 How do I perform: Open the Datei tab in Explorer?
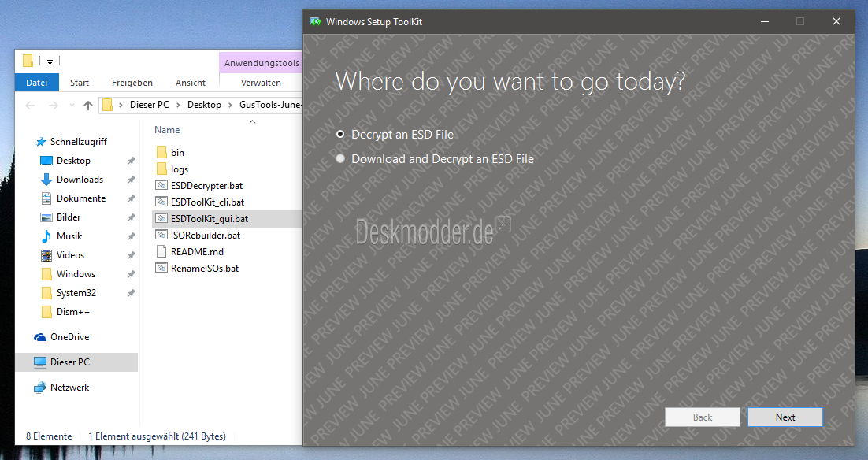pos(36,83)
